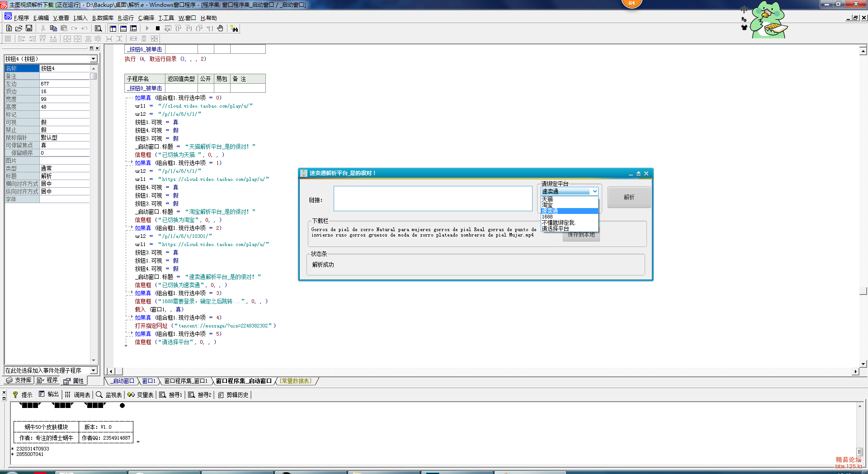Switch to the 支持库 panel tab
This screenshot has height=474, width=868.
tap(19, 380)
